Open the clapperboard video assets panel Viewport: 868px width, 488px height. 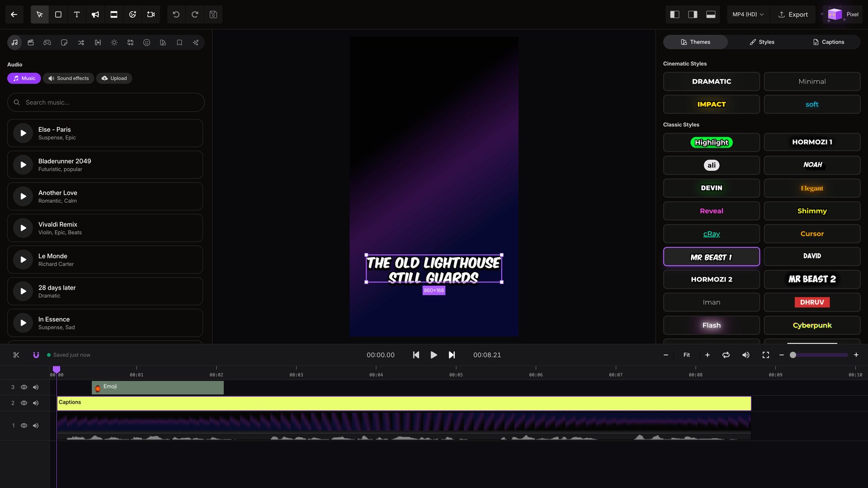[x=31, y=42]
